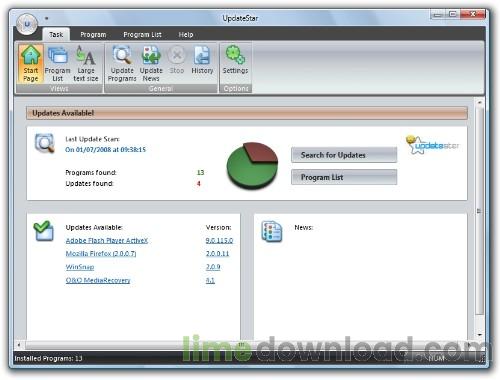
Task: Select the Program ribbon tab
Action: [x=93, y=34]
